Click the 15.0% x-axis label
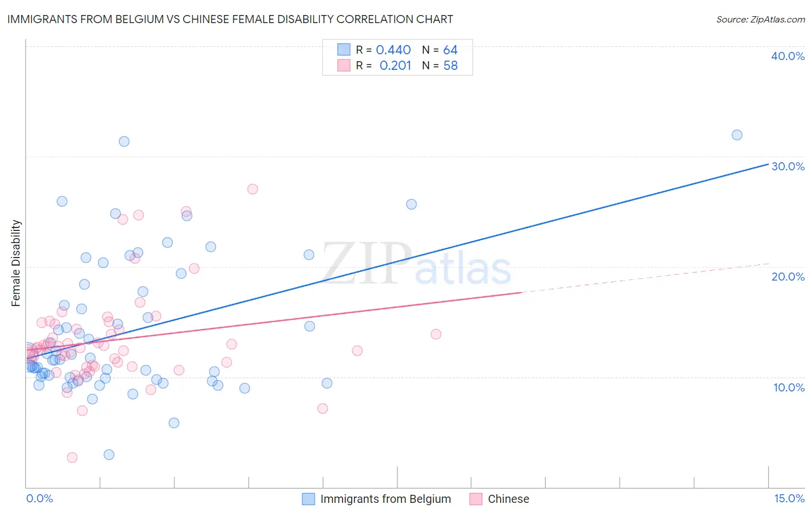Viewport: 812px width, 515px height. click(789, 498)
